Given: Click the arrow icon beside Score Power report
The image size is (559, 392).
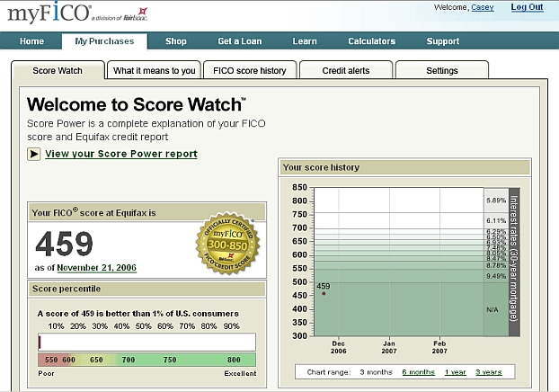Looking at the screenshot, I should point(34,154).
